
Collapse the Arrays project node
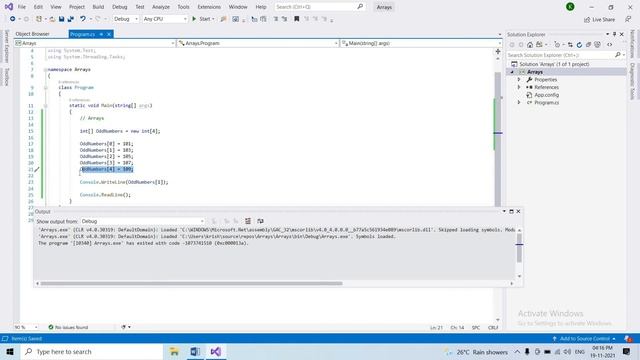pos(512,72)
